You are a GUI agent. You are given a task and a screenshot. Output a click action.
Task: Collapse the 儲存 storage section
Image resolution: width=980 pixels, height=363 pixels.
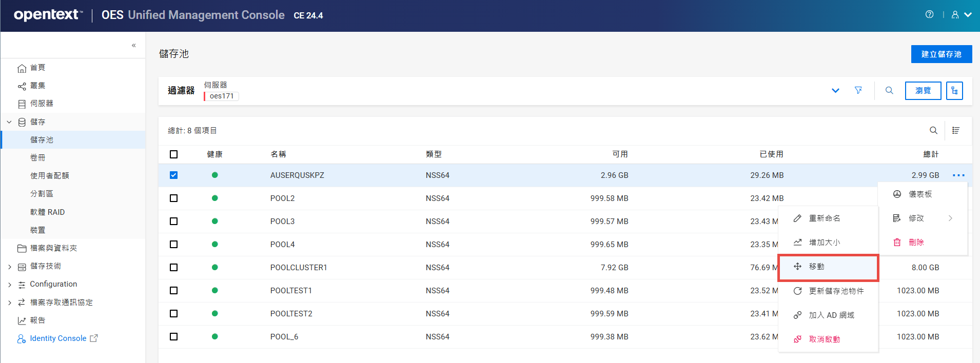tap(9, 122)
